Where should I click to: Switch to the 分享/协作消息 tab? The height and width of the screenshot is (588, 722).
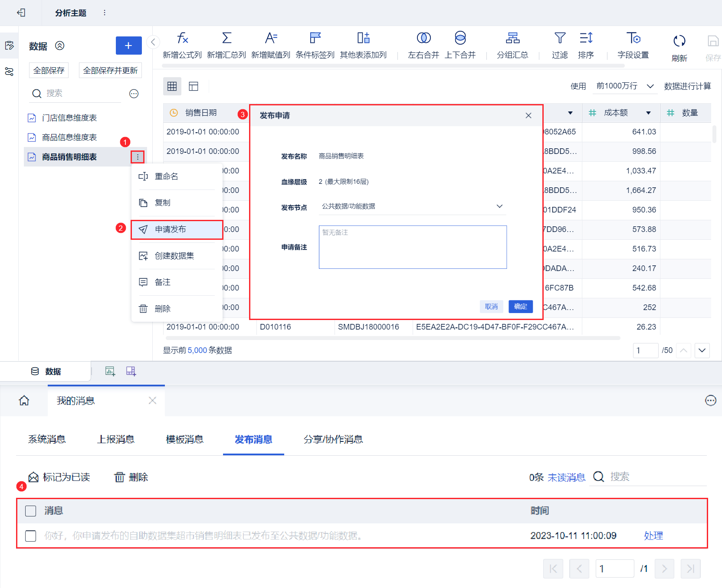[x=333, y=439]
